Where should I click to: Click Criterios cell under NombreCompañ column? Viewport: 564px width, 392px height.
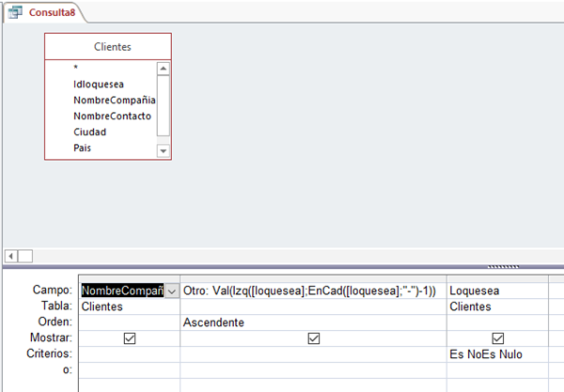(x=130, y=354)
